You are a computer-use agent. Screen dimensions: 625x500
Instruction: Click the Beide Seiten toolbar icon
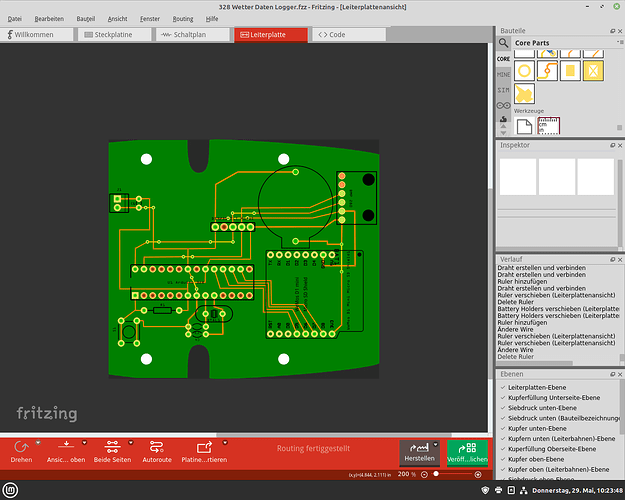(x=112, y=447)
